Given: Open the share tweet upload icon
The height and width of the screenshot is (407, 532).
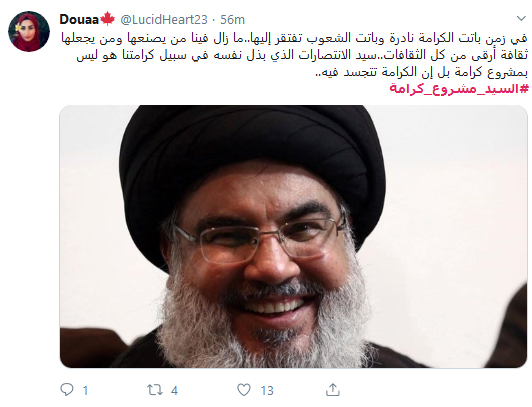Looking at the screenshot, I should pyautogui.click(x=332, y=390).
